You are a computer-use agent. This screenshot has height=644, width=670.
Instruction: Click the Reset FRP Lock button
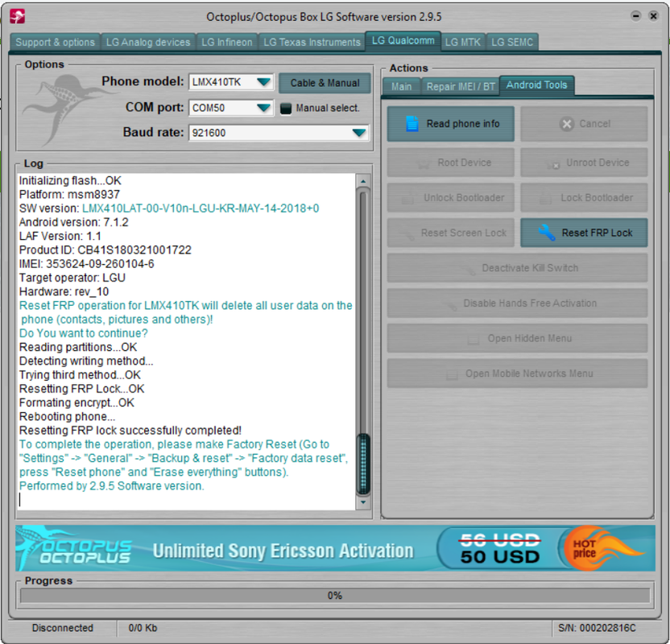584,233
